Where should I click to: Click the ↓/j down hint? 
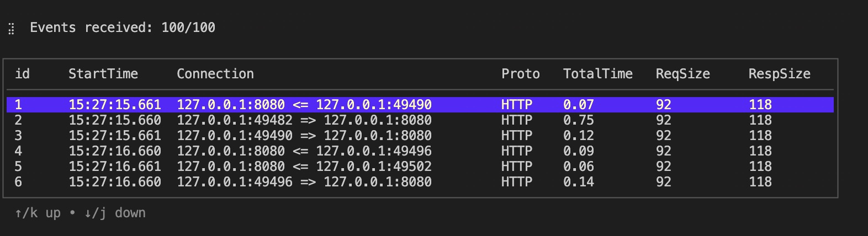click(x=115, y=213)
